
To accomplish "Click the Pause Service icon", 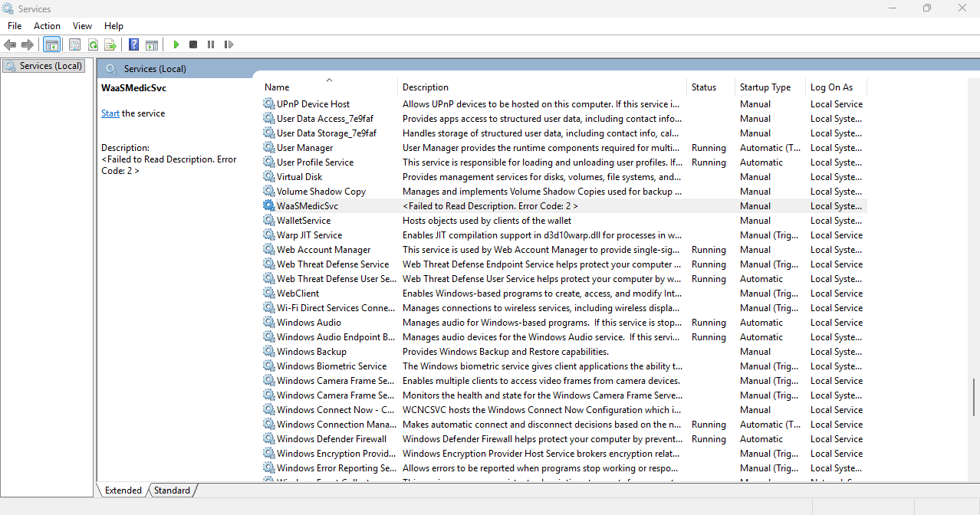I will (x=211, y=44).
